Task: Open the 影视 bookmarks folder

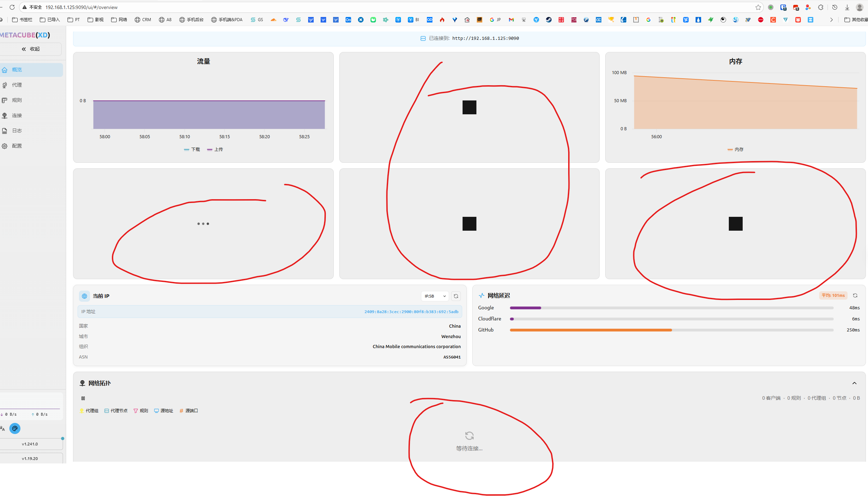Action: (x=96, y=20)
